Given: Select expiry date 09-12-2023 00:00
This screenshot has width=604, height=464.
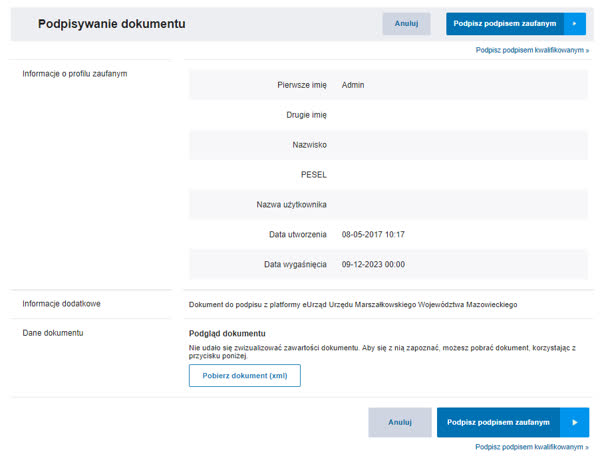Looking at the screenshot, I should pyautogui.click(x=373, y=265).
